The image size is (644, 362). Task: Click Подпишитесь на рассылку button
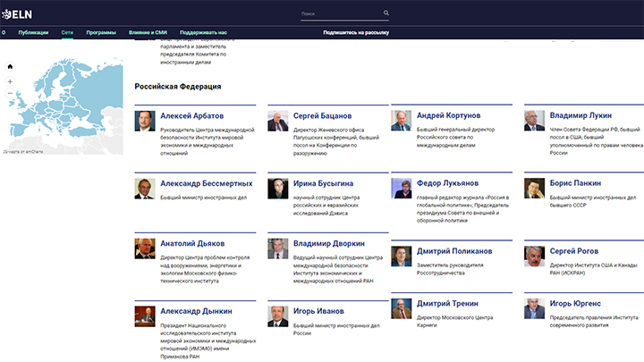356,32
